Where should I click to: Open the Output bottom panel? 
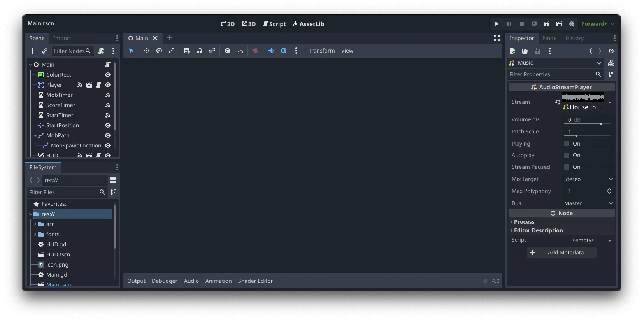tap(136, 281)
